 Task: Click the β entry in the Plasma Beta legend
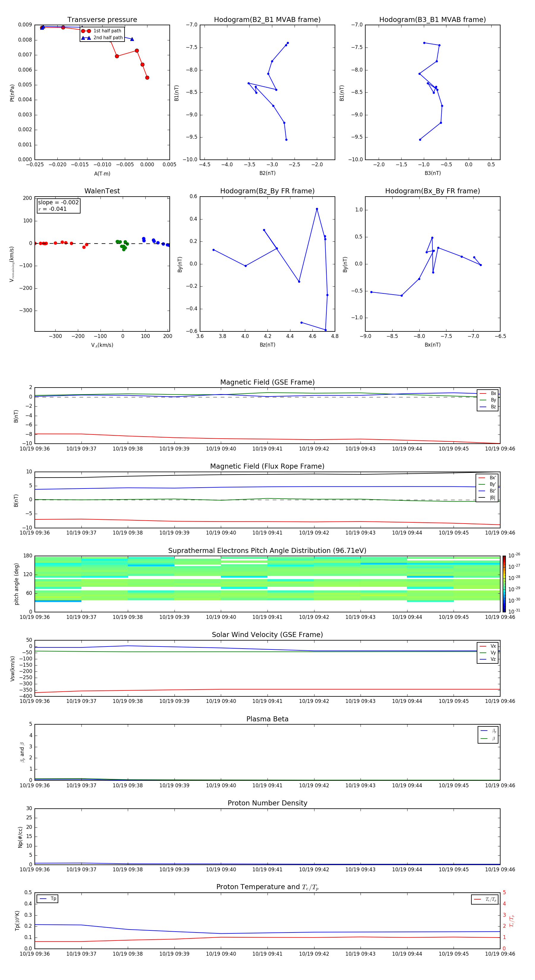tap(488, 739)
